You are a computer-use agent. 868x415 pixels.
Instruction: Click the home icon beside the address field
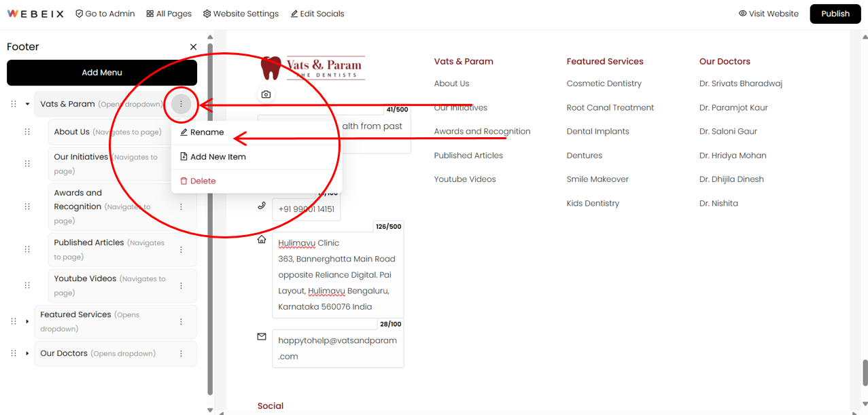[x=262, y=239]
